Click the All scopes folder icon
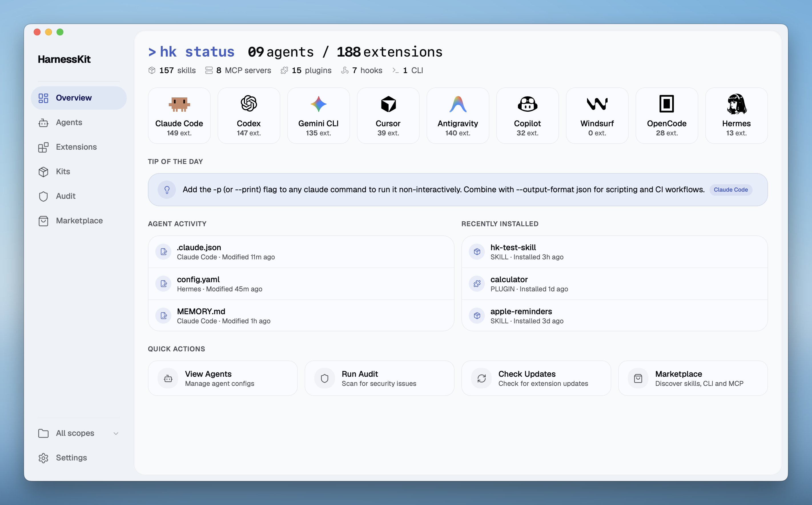 point(43,433)
